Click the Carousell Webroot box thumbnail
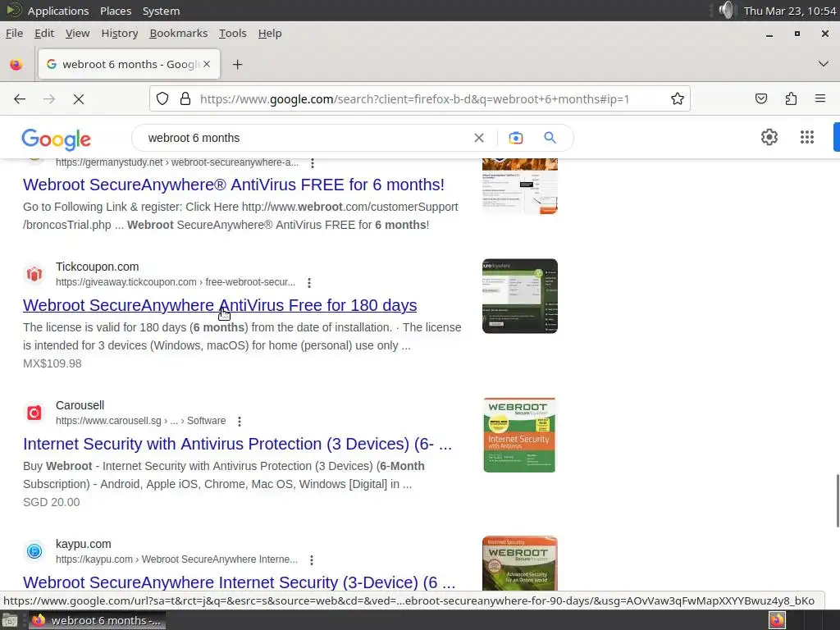The width and height of the screenshot is (840, 630). point(519,435)
